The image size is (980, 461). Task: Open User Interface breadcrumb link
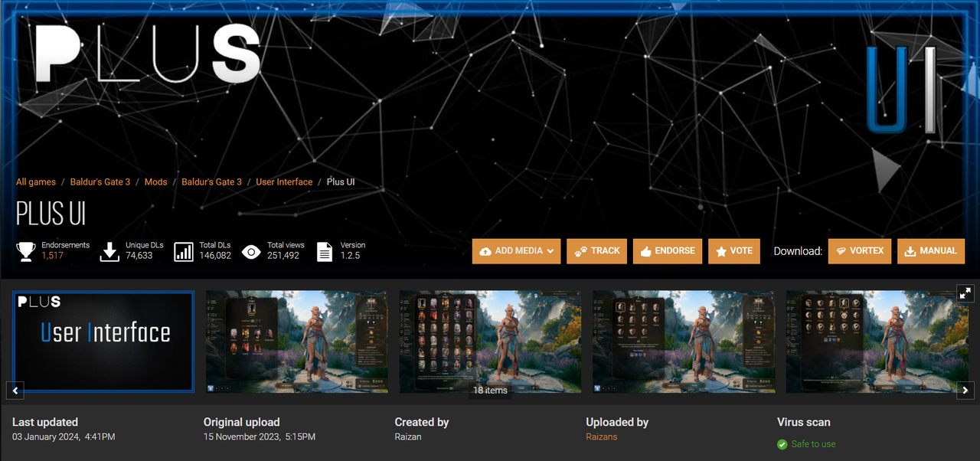tap(284, 182)
